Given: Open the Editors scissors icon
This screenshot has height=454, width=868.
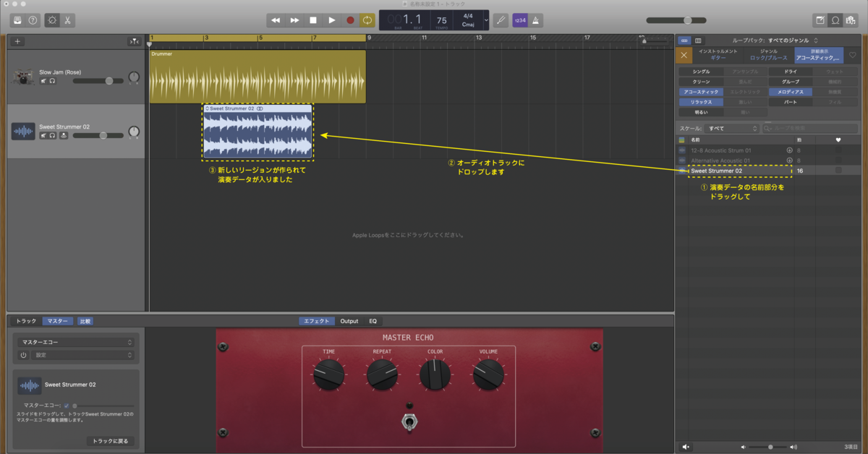Looking at the screenshot, I should [67, 20].
